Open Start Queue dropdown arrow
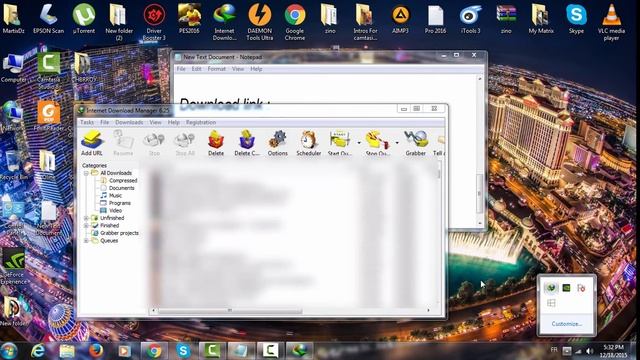Image resolution: width=640 pixels, height=360 pixels. (359, 143)
